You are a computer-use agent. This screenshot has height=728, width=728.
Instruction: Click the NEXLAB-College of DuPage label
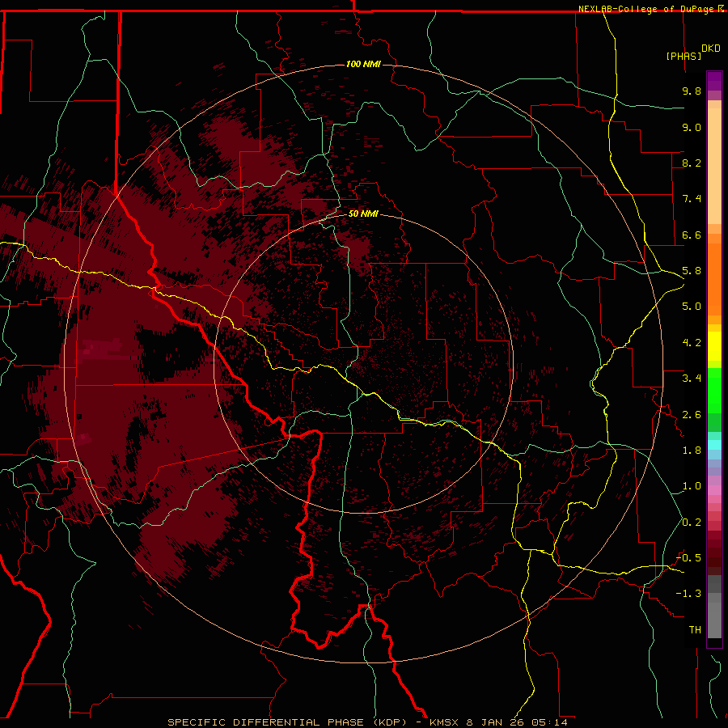[x=647, y=9]
